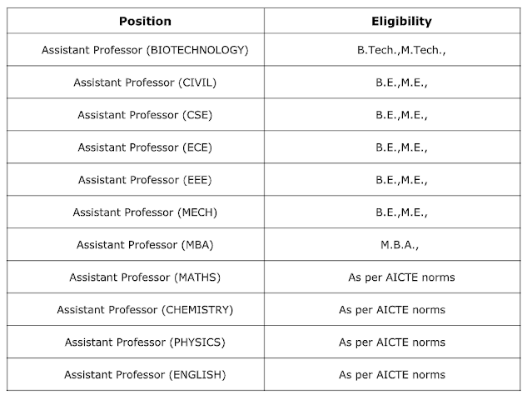Select Assistant Professor (EEE) cell
Screen dimensions: 532x400
136,180
